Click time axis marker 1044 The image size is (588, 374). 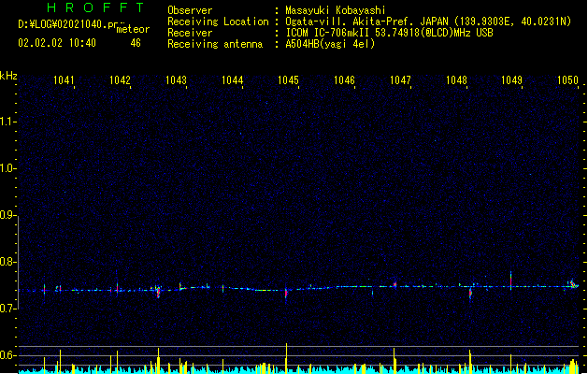coord(232,79)
